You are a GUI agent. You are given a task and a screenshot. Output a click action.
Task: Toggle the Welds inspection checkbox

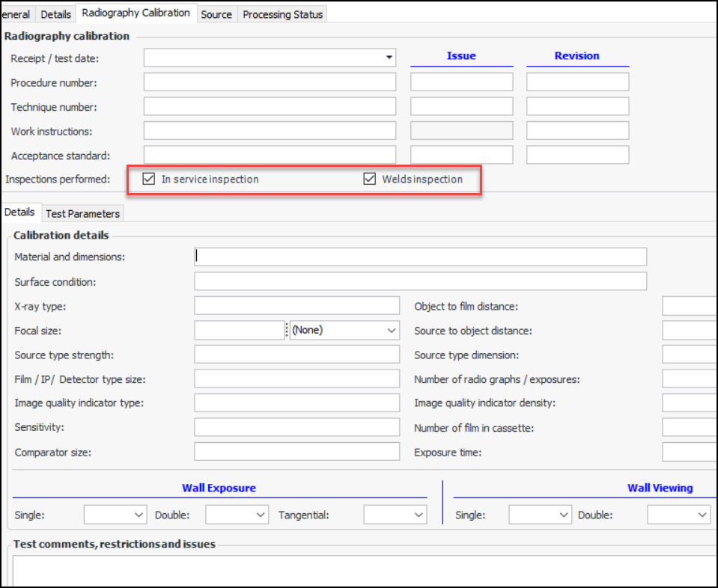coord(369,180)
